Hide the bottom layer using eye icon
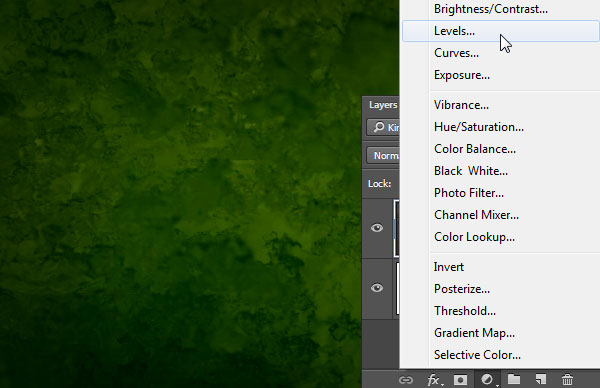 (x=377, y=288)
